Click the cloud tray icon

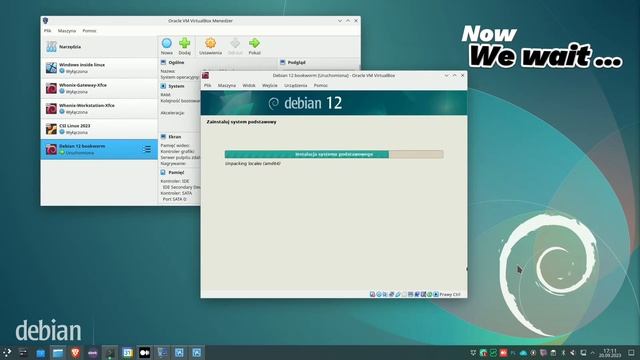coord(523,353)
